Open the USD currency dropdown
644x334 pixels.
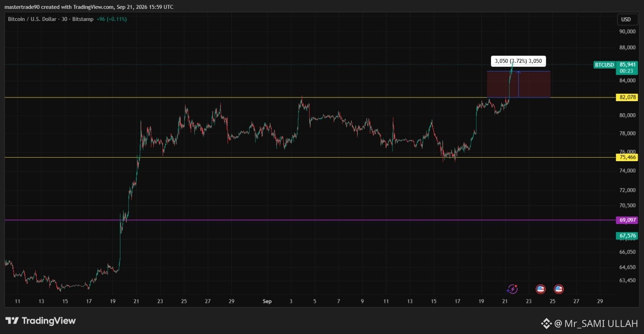627,19
